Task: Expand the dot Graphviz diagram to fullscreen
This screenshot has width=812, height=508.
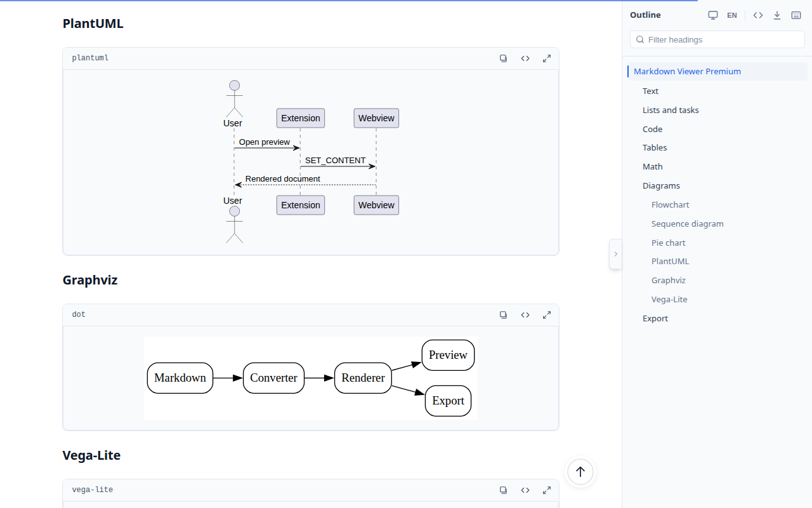Action: pyautogui.click(x=547, y=315)
